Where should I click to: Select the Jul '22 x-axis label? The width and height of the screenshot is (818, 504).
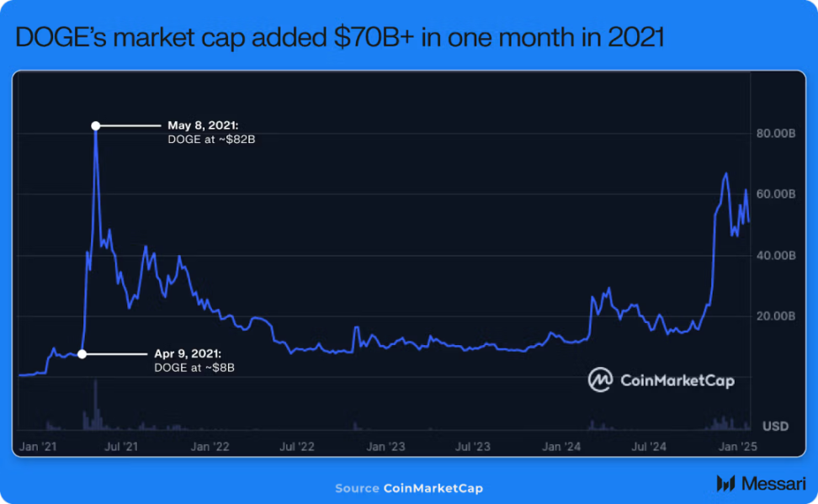pos(297,447)
